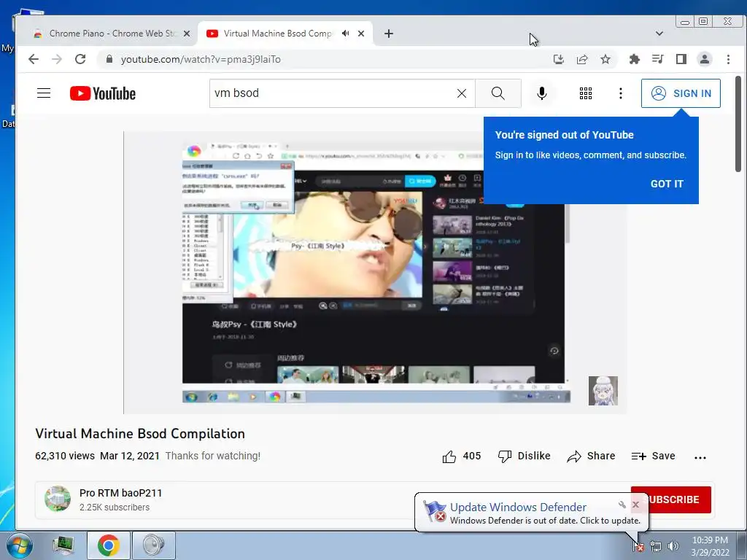Open the Chrome extensions puzzle icon
Screen dimensions: 747x560
pyautogui.click(x=634, y=59)
